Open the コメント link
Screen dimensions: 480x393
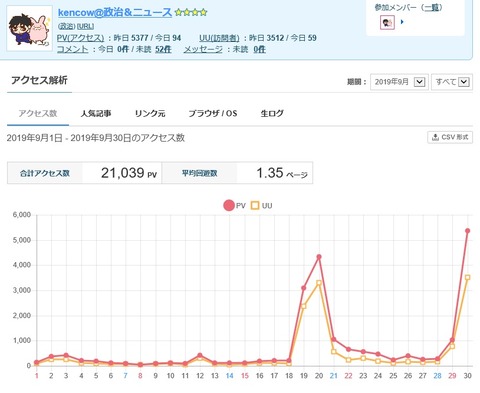[x=73, y=49]
